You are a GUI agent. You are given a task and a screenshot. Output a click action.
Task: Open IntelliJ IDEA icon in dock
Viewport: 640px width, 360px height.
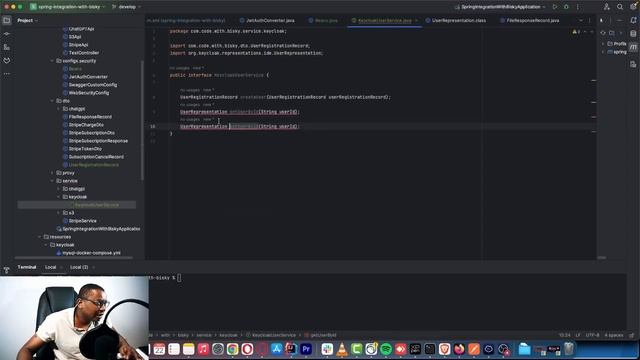point(291,349)
